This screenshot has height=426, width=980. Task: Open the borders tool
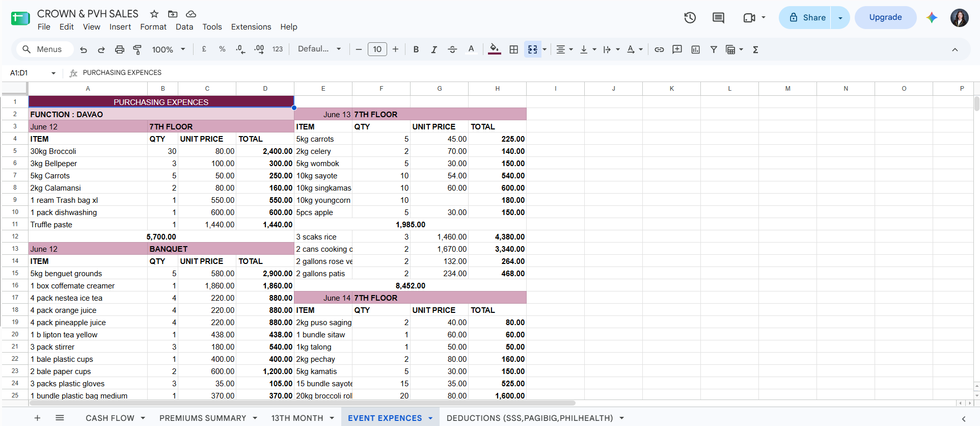coord(514,49)
